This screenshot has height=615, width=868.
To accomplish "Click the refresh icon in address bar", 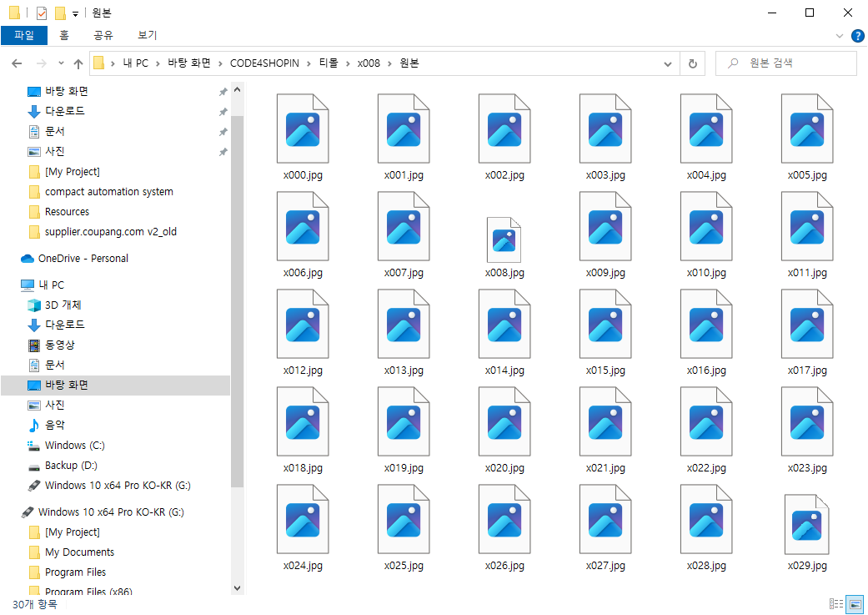I will [692, 63].
